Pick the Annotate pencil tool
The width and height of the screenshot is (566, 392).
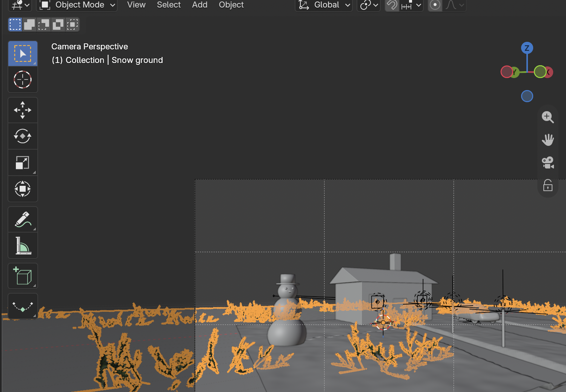pos(23,219)
